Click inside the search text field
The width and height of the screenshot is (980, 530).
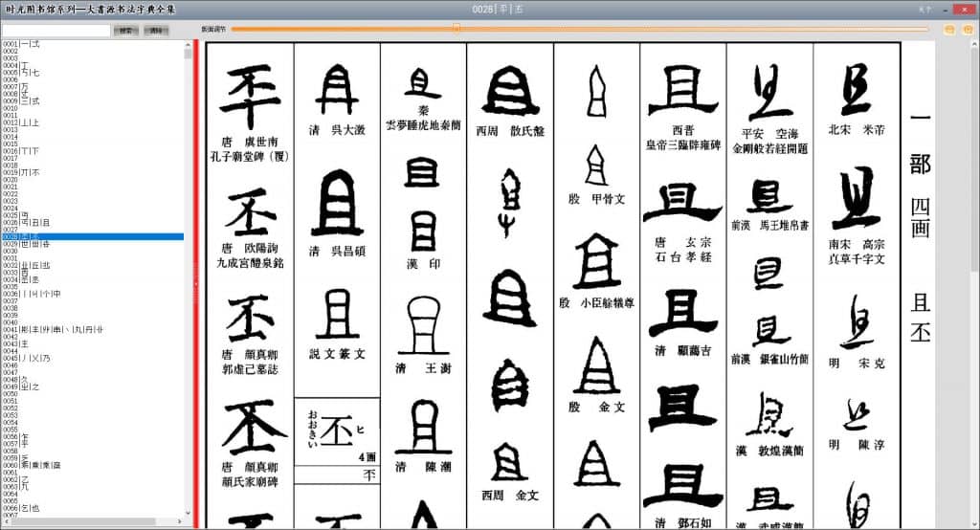[56, 31]
